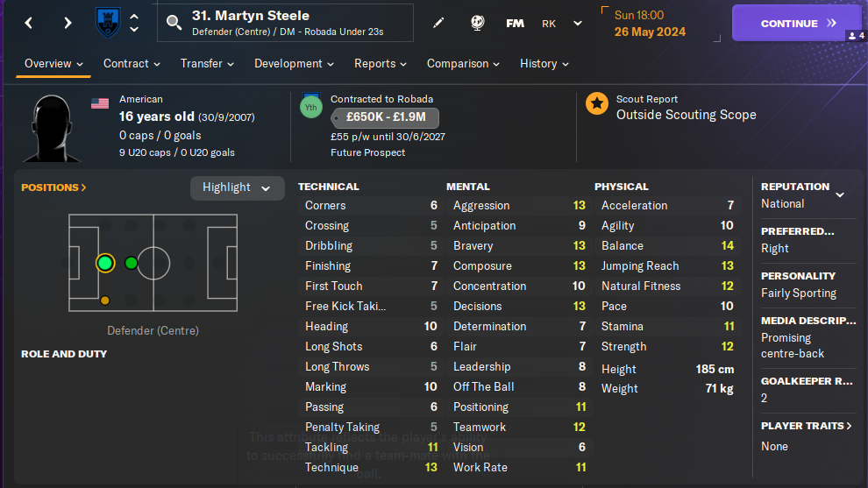Open the Positions link
Image resolution: width=868 pixels, height=488 pixels.
pyautogui.click(x=53, y=187)
